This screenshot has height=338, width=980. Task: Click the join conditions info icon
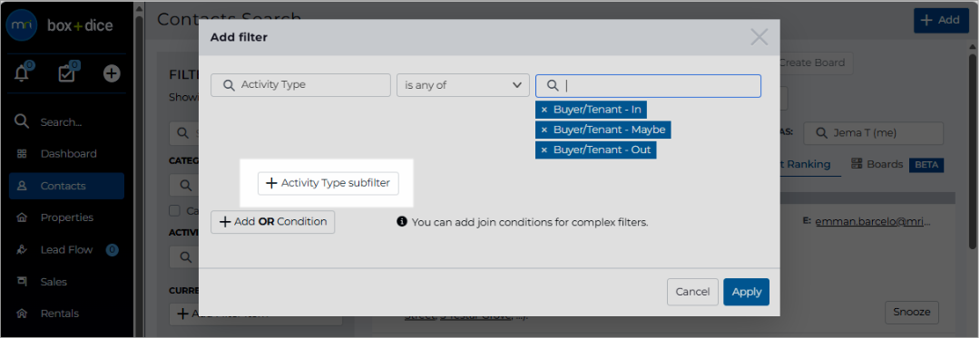tap(402, 221)
